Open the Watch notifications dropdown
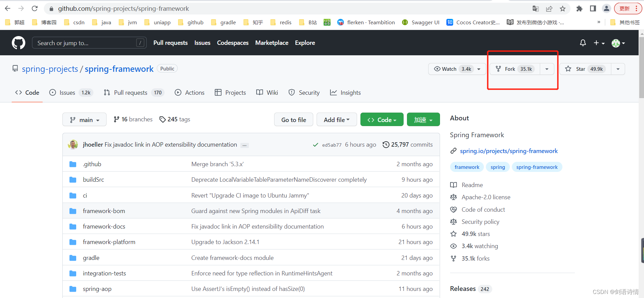 click(x=457, y=69)
